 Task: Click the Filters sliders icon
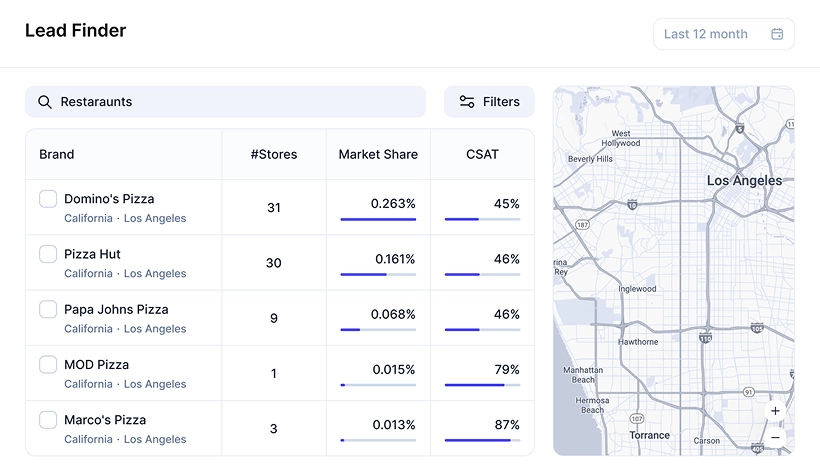(x=467, y=102)
